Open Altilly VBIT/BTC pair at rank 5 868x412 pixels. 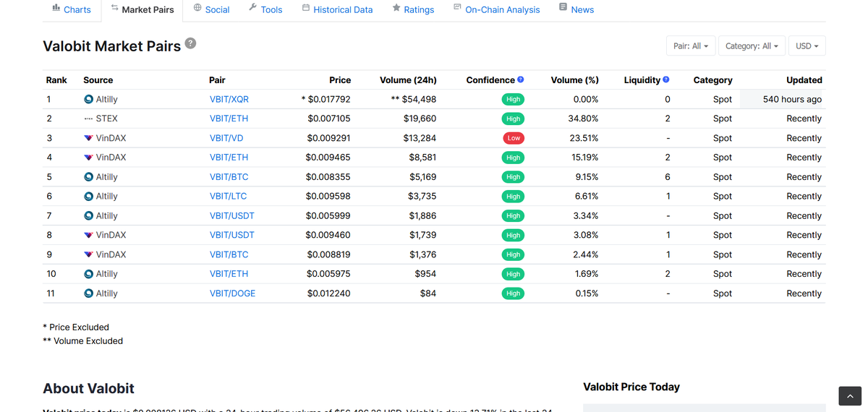(229, 176)
